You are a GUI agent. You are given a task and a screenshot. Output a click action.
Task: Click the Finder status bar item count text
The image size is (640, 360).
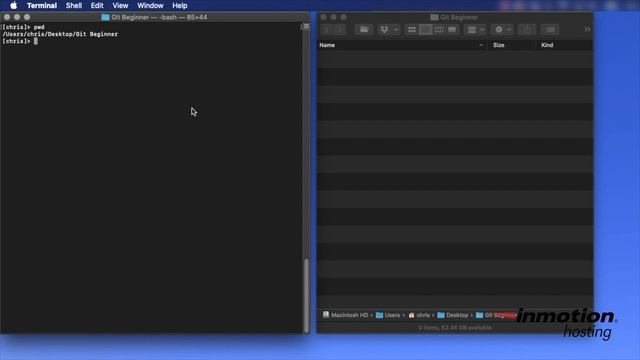coord(455,327)
